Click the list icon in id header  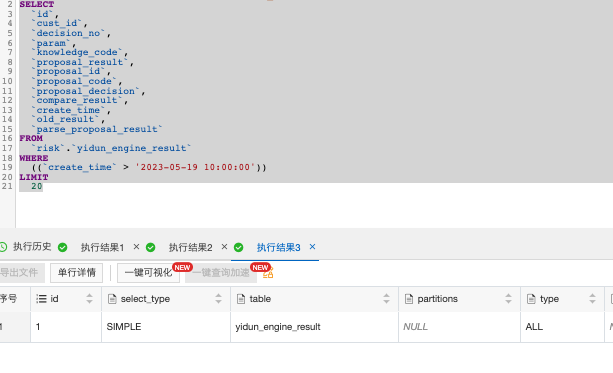pyautogui.click(x=41, y=299)
